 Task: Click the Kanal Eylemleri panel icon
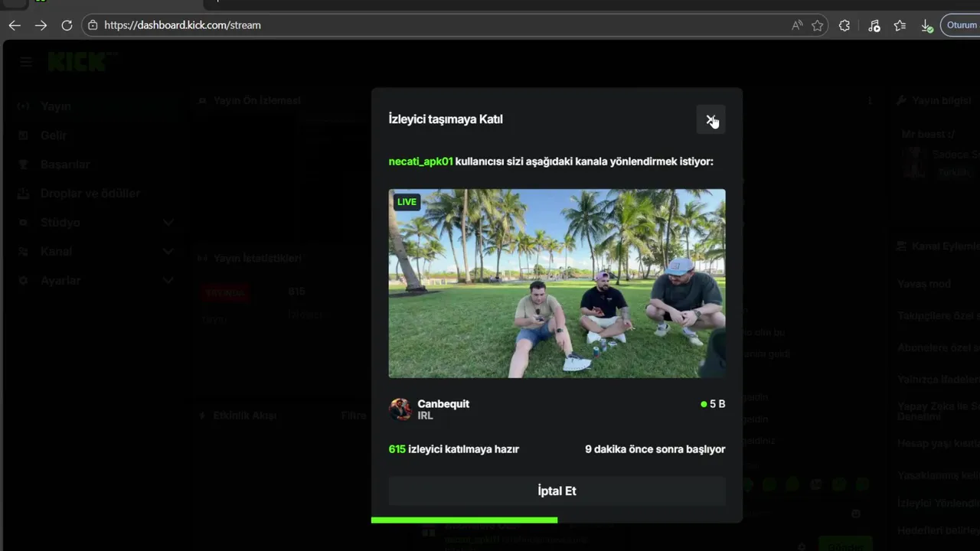pyautogui.click(x=902, y=246)
